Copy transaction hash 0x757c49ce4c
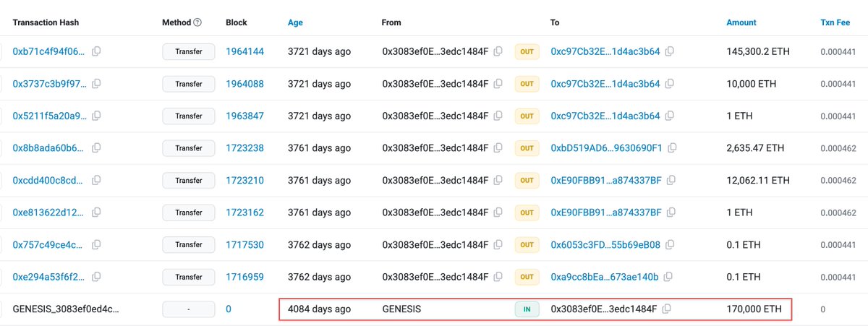This screenshot has width=868, height=326. (96, 244)
